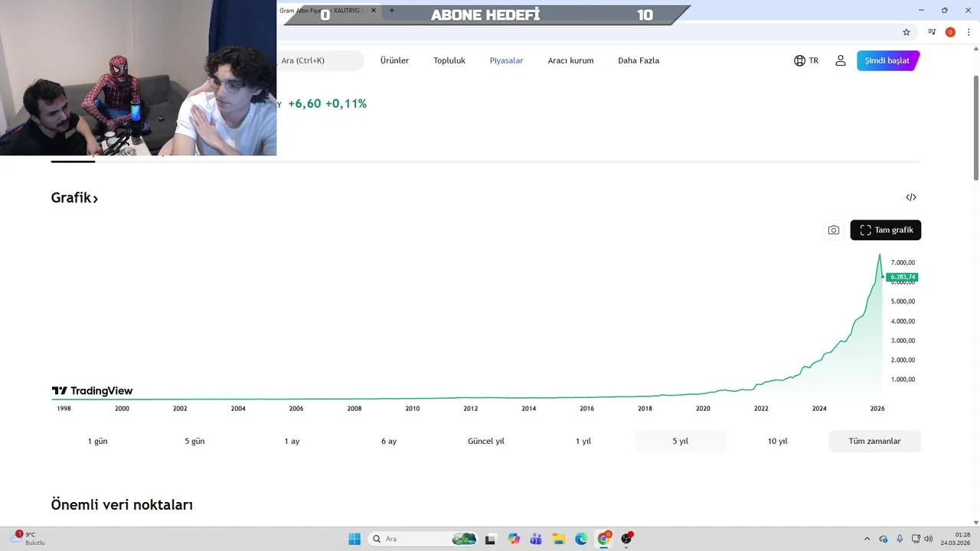Open Chrome three-dot menu
Image resolution: width=980 pixels, height=551 pixels.
969,32
